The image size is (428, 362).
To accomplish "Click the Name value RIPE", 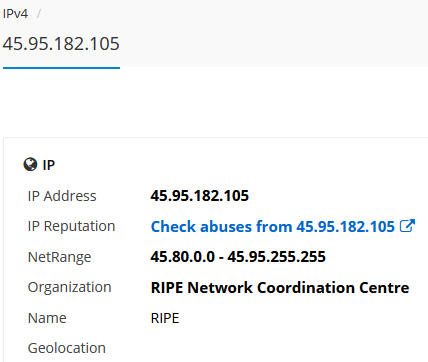I will [x=165, y=318].
